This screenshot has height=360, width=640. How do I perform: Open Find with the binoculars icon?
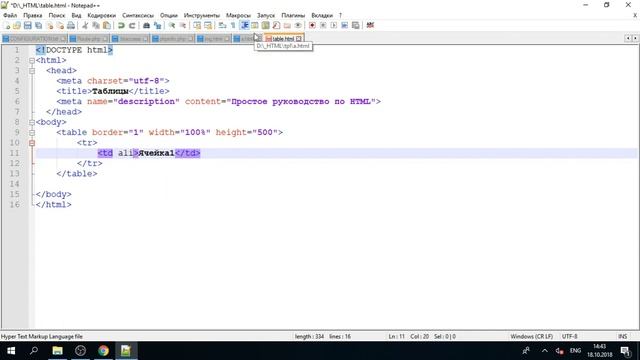[146, 25]
